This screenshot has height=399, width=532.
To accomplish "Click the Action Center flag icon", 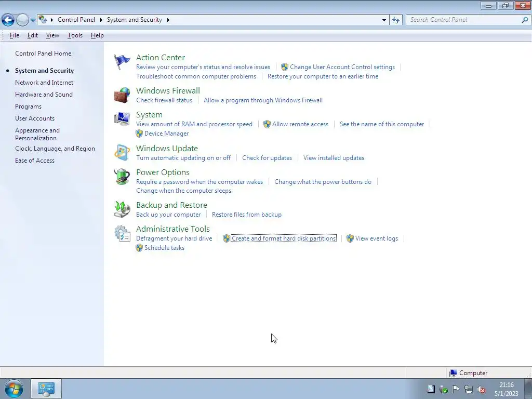I will 122,62.
